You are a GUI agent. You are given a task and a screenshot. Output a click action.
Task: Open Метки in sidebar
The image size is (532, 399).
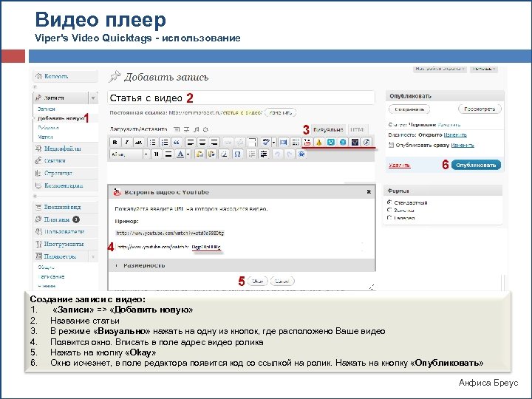46,137
